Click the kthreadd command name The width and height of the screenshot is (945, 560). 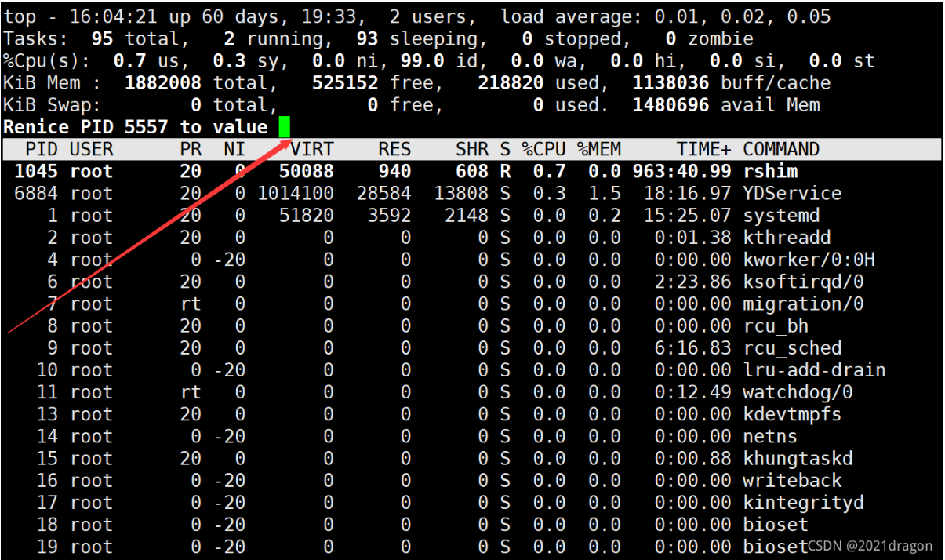pyautogui.click(x=787, y=238)
